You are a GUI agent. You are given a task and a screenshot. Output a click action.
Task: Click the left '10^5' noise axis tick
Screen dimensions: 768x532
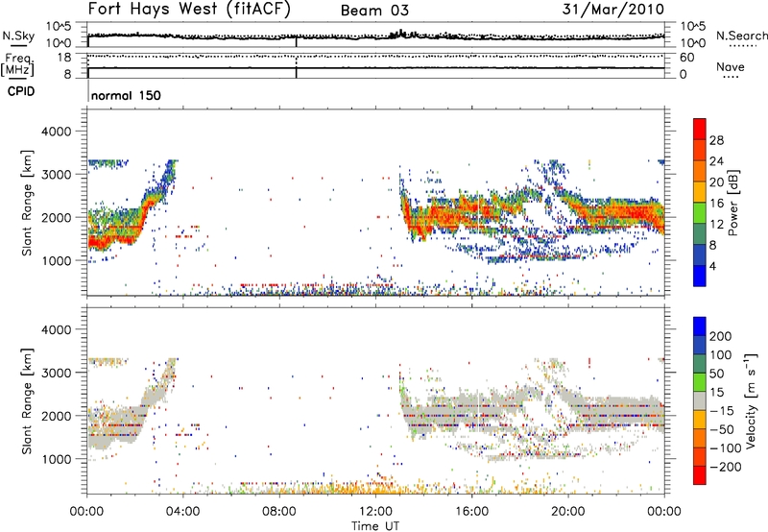tap(59, 27)
